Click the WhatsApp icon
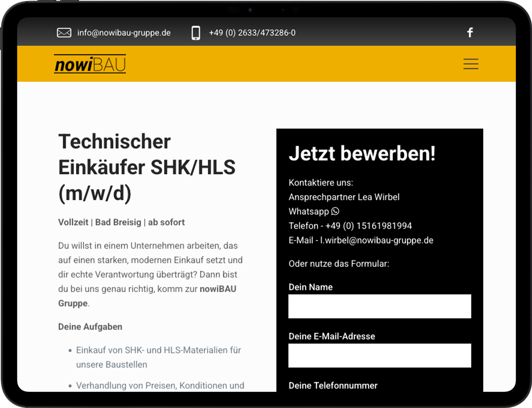 pyautogui.click(x=335, y=211)
